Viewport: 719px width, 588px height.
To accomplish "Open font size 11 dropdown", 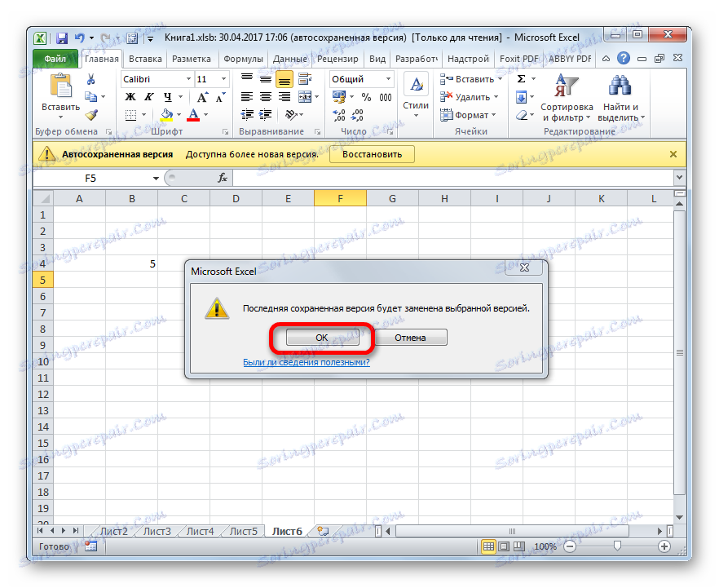I will point(223,79).
